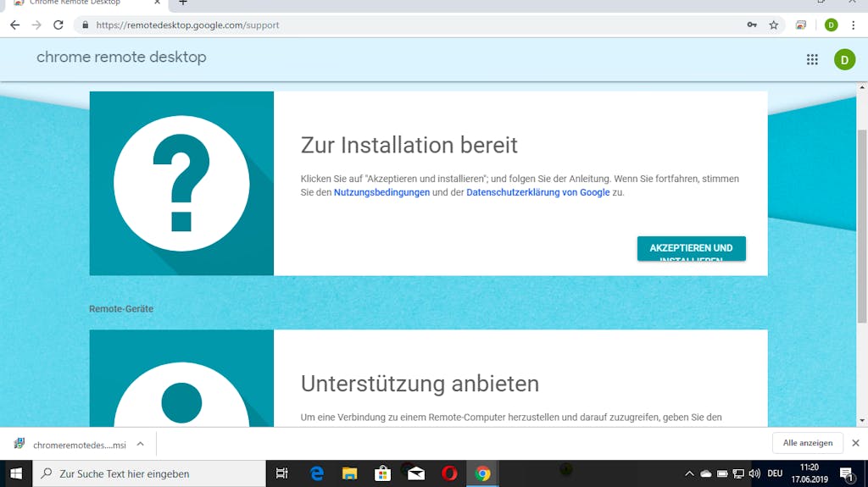The height and width of the screenshot is (487, 868).
Task: Open the Google account avatar D
Action: tap(844, 59)
